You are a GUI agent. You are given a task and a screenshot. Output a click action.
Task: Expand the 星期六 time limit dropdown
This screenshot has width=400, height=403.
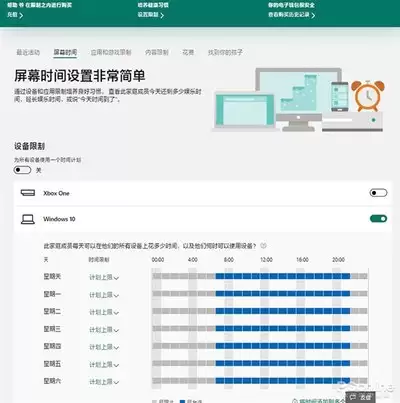coord(104,382)
